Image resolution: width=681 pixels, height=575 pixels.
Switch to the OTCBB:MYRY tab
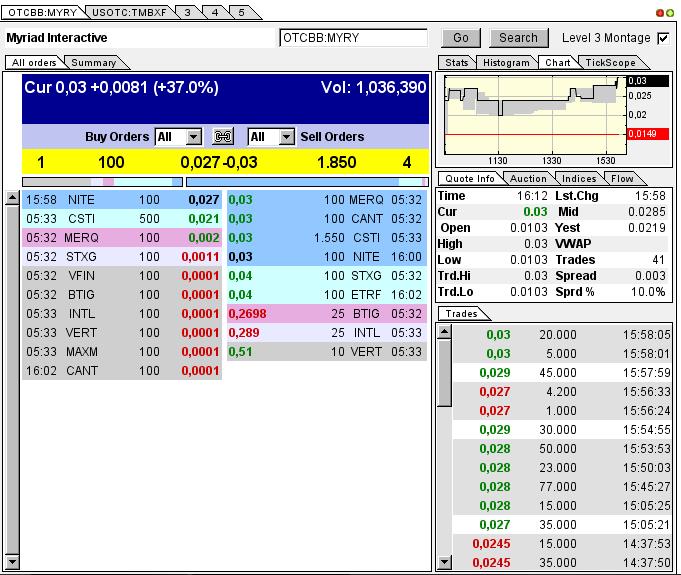pyautogui.click(x=43, y=12)
